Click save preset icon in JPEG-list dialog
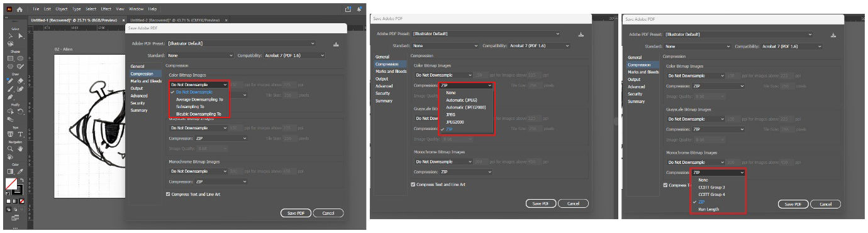 (x=581, y=34)
